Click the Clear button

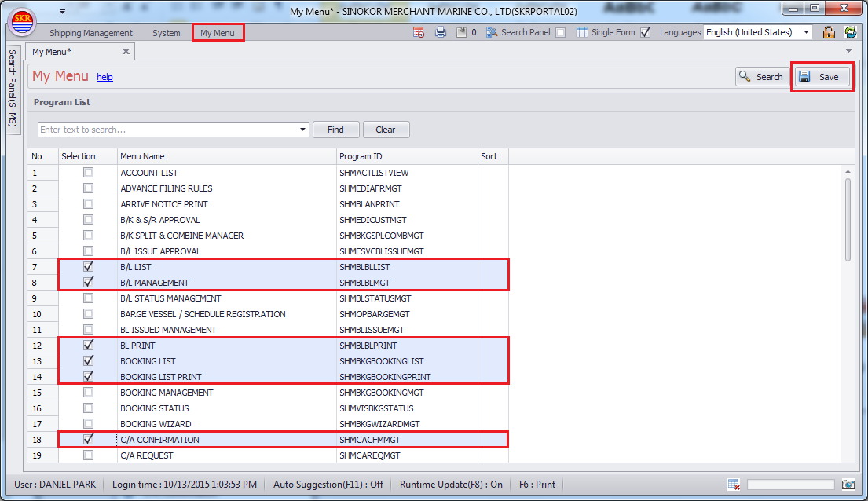pos(386,130)
